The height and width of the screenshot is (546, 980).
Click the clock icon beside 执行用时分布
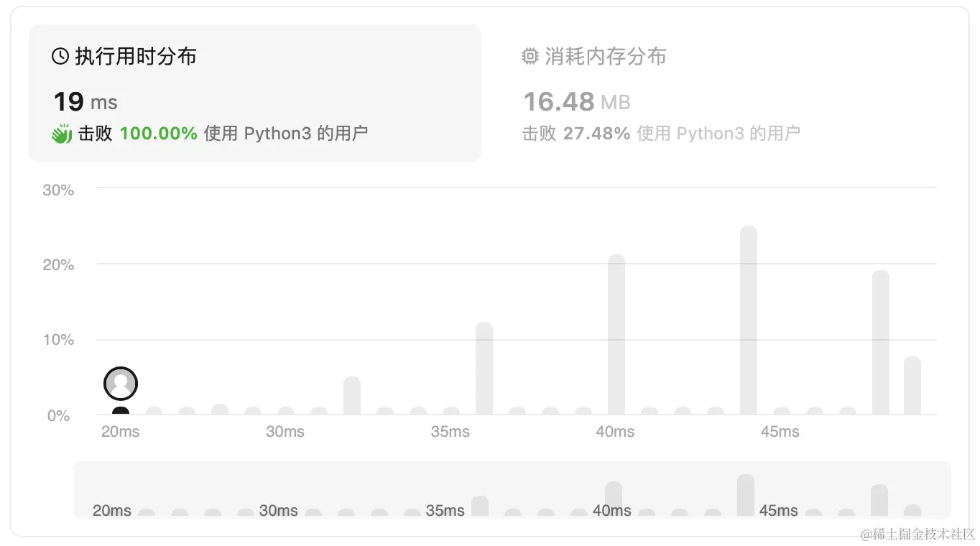[60, 56]
